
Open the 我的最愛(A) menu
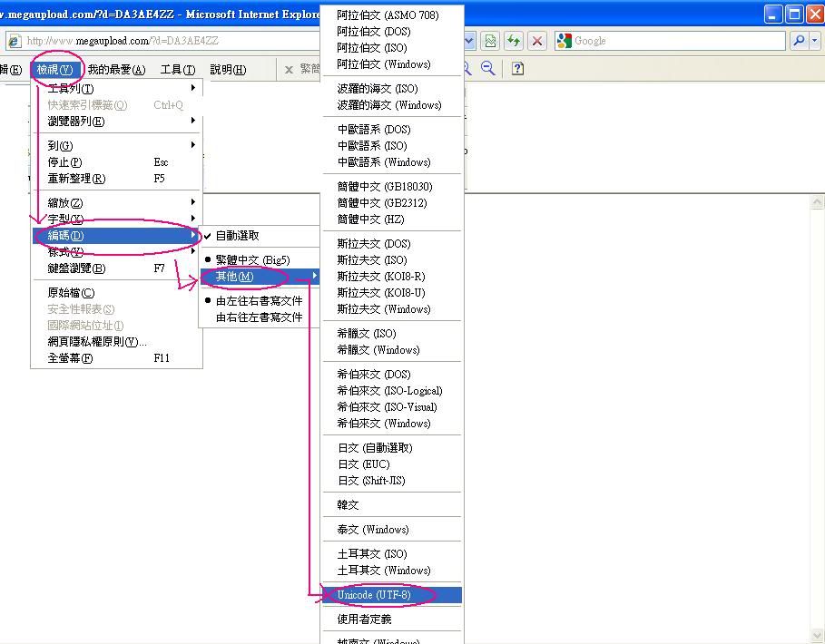pyautogui.click(x=117, y=70)
